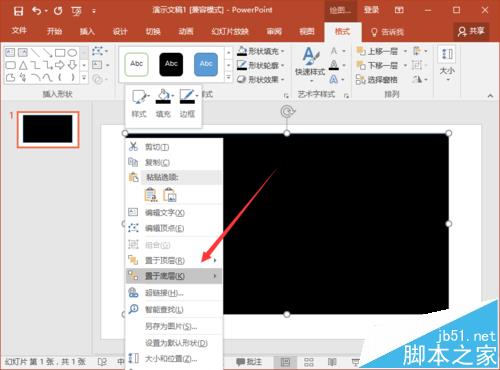The height and width of the screenshot is (370, 500).
Task: Open 置于底层 submenu
Action: [174, 276]
